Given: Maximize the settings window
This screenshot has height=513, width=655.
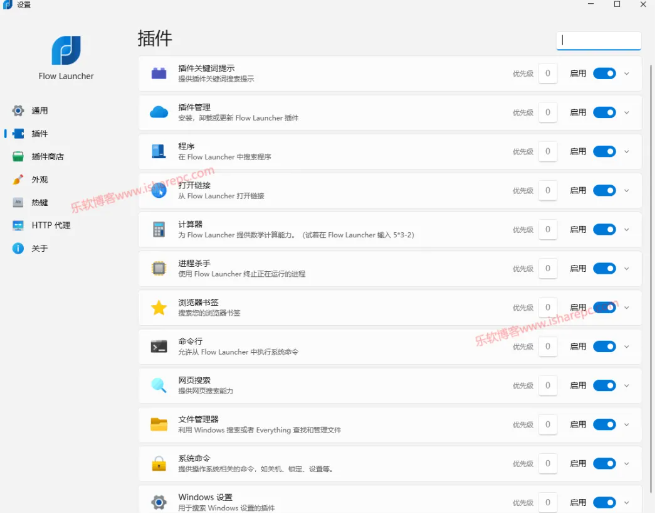Looking at the screenshot, I should pyautogui.click(x=617, y=4).
